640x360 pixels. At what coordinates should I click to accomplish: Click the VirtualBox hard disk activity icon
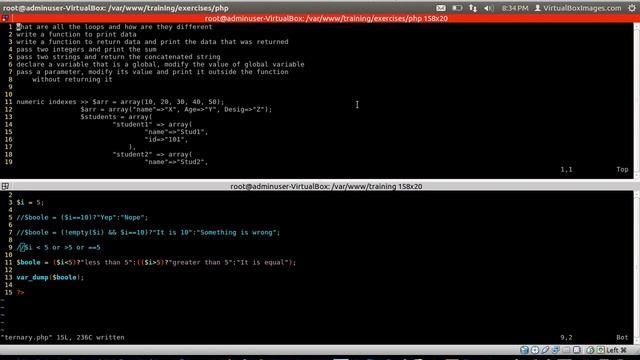click(x=524, y=350)
